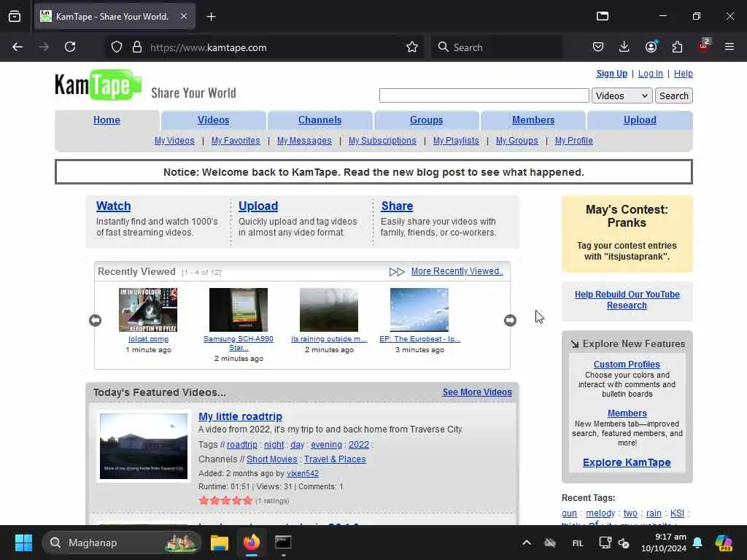Open the Windows Start menu
Screen dimensions: 747x560
click(x=23, y=542)
